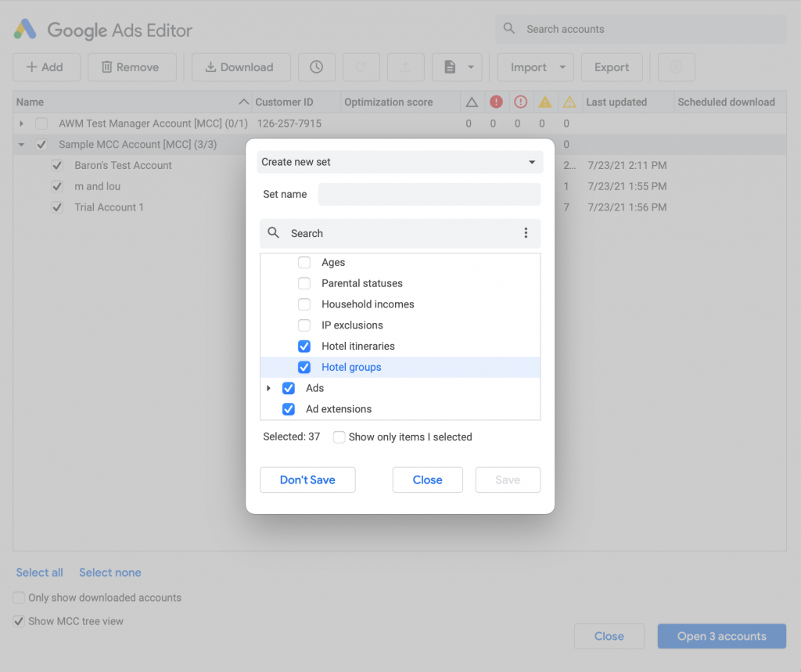This screenshot has width=801, height=672.
Task: Disable Show MCC tree view checkbox
Action: [x=19, y=621]
